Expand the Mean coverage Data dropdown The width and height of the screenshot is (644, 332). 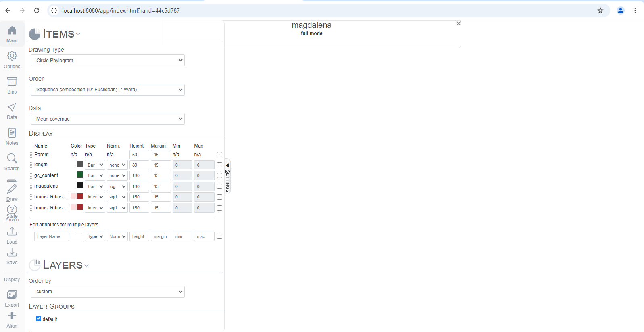[x=107, y=119]
